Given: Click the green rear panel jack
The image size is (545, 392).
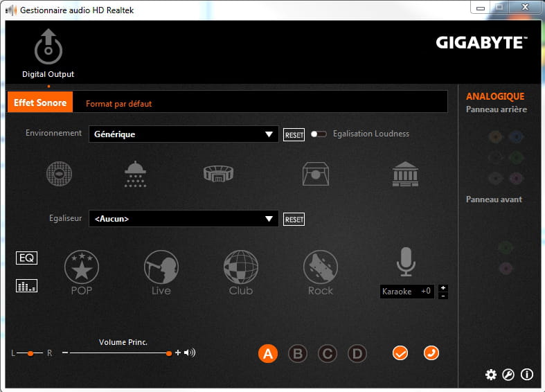Looking at the screenshot, I should [x=516, y=158].
